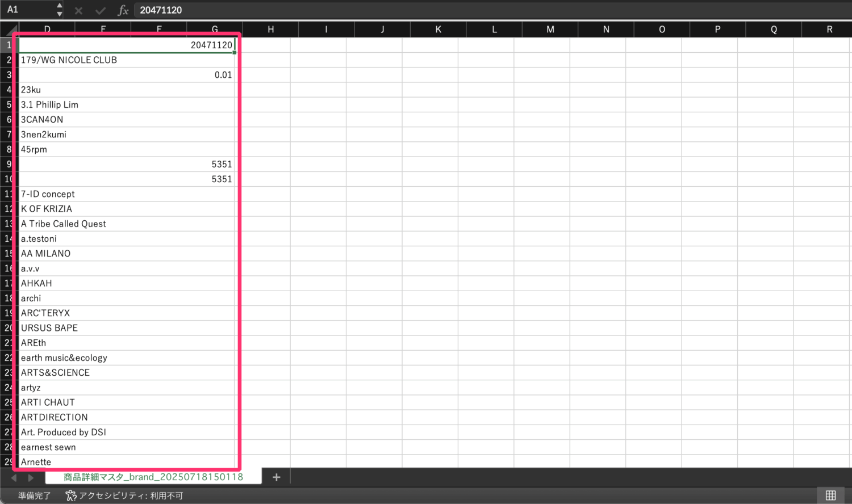Click cell K OF KRIZIA
The width and height of the screenshot is (852, 504).
pos(127,209)
